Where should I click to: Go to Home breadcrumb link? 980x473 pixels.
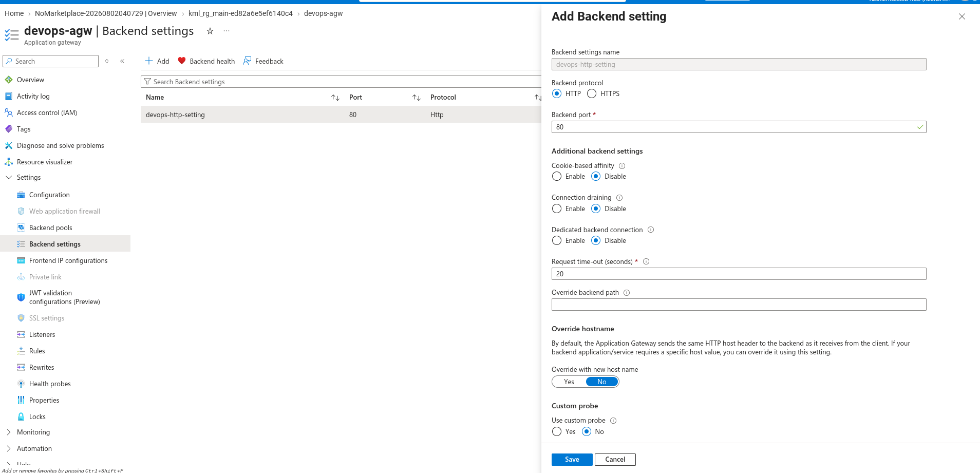(14, 13)
